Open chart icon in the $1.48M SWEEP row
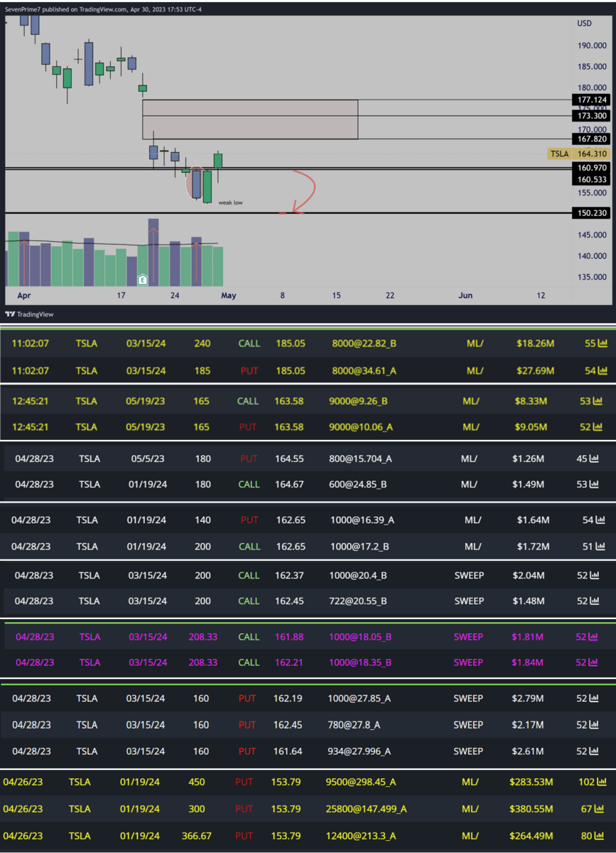 [x=595, y=601]
